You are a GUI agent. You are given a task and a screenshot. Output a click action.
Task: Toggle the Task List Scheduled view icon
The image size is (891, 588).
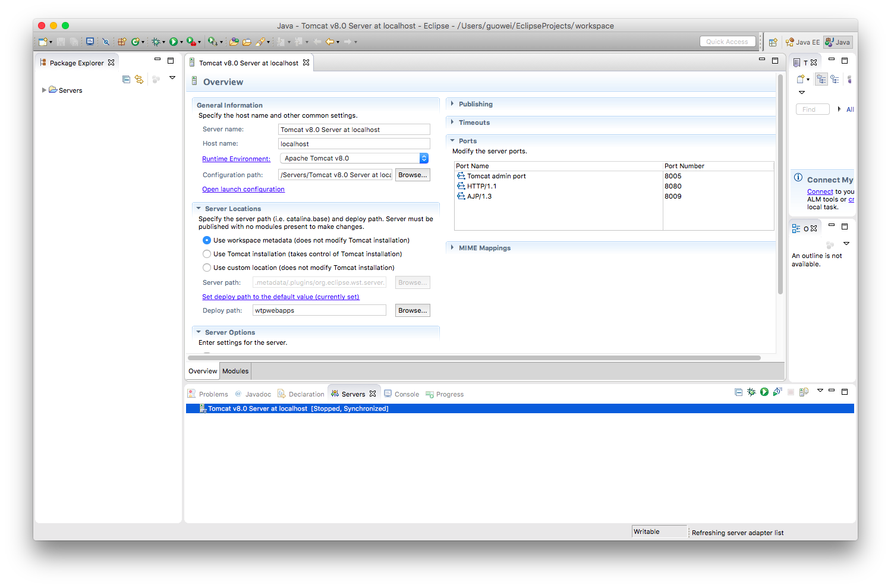tap(835, 78)
